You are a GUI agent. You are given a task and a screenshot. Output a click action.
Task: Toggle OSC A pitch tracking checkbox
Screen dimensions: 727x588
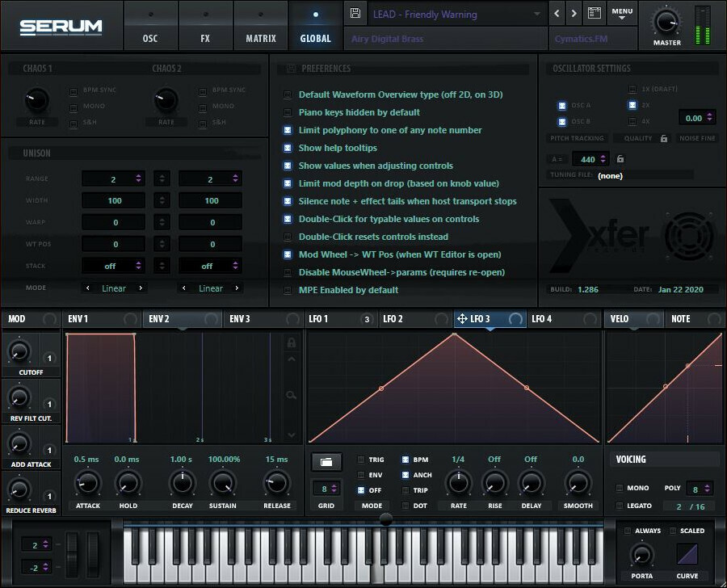562,105
